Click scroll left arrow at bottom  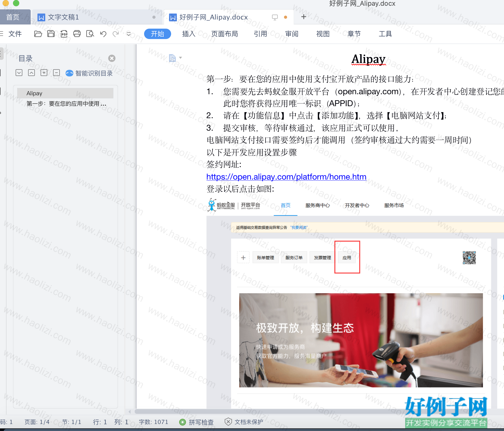pos(130,411)
